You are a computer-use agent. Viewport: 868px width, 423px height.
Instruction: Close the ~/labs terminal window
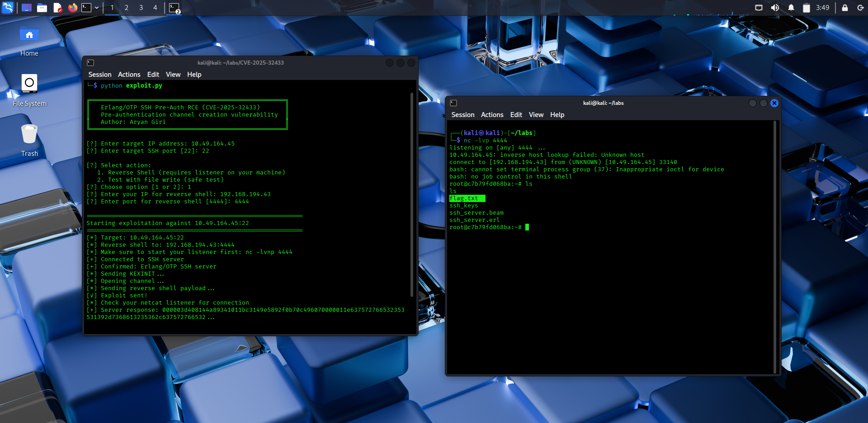(774, 103)
